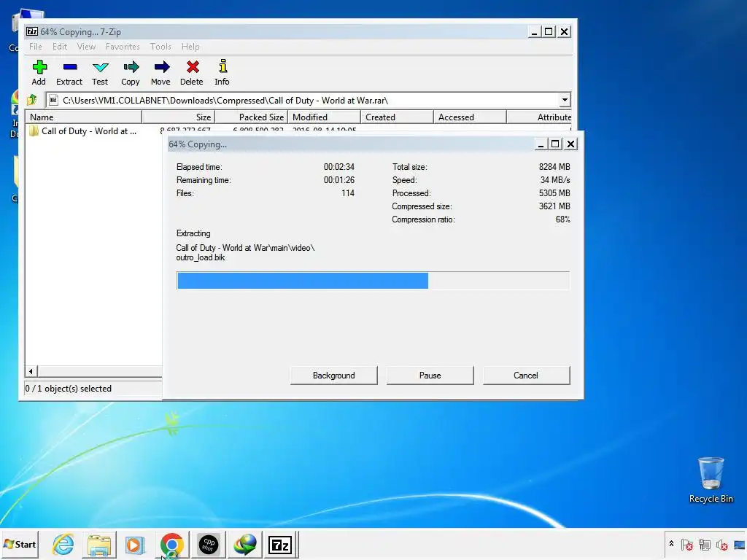Image resolution: width=747 pixels, height=560 pixels.
Task: Click the up-folder icon beside address bar
Action: [x=32, y=100]
